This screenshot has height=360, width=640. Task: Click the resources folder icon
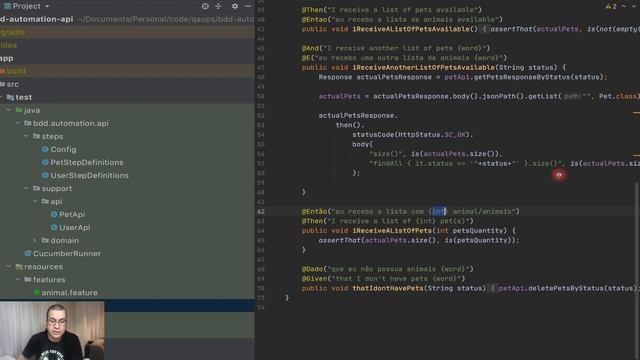pyautogui.click(x=19, y=267)
